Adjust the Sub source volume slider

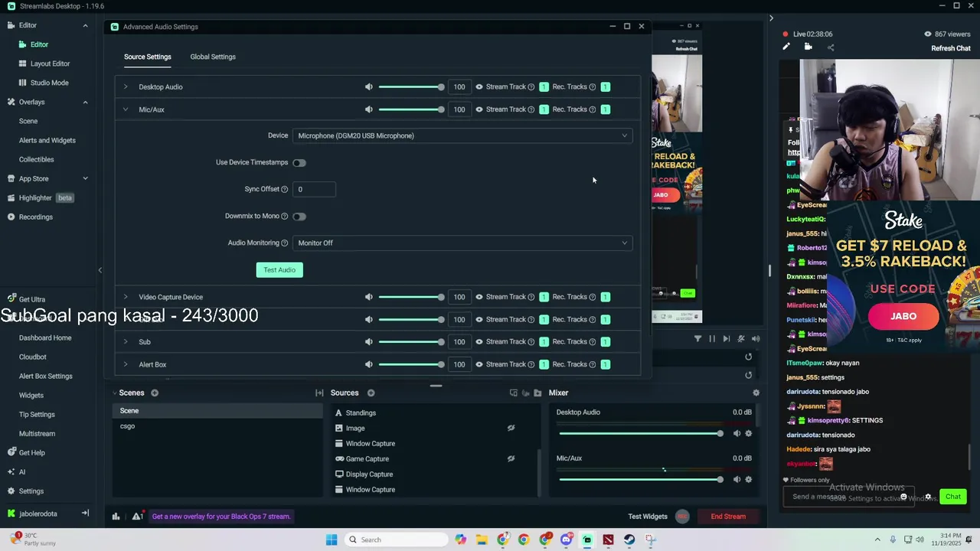(411, 342)
